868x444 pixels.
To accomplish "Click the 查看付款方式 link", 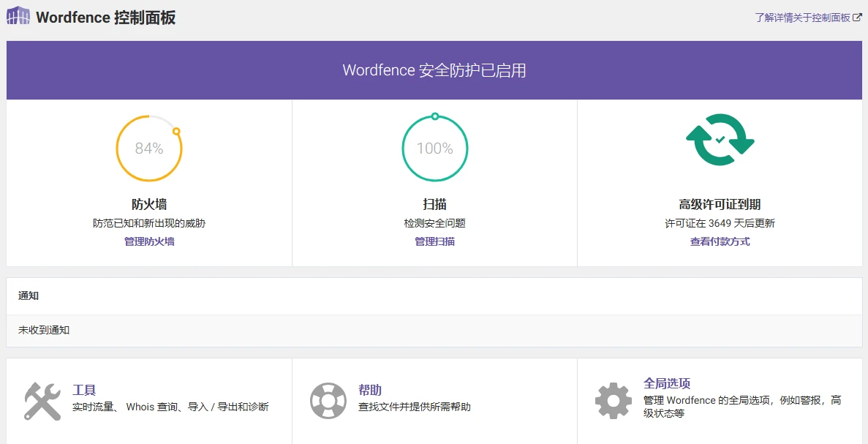I will (x=719, y=241).
